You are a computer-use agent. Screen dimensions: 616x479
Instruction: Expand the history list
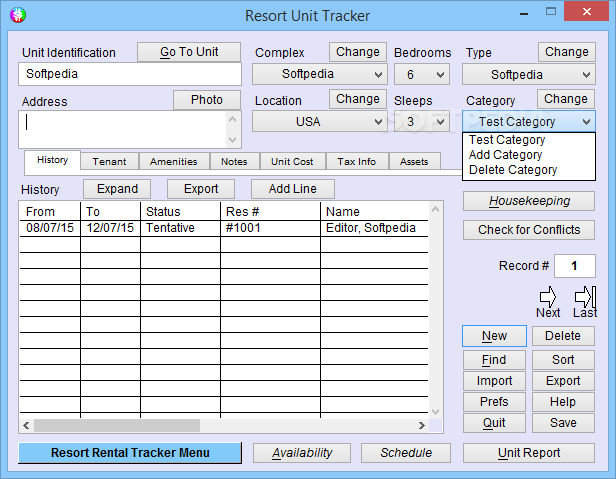click(117, 189)
